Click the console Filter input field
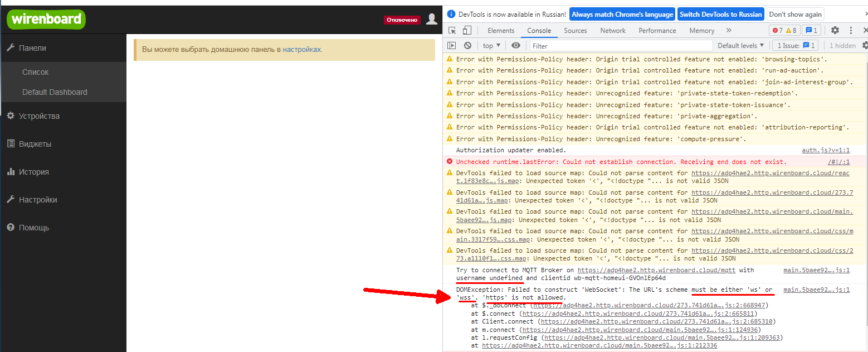Image resolution: width=868 pixels, height=352 pixels. click(621, 46)
